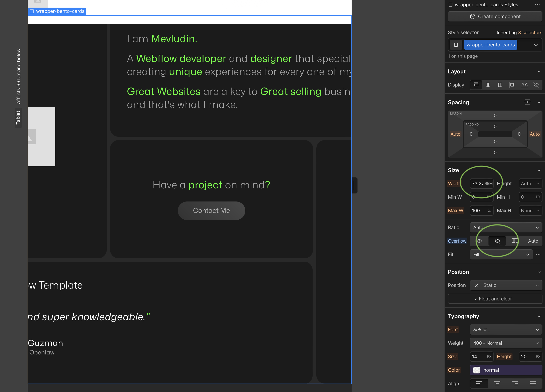Click the Width input field
This screenshot has width=545, height=392.
(x=478, y=184)
